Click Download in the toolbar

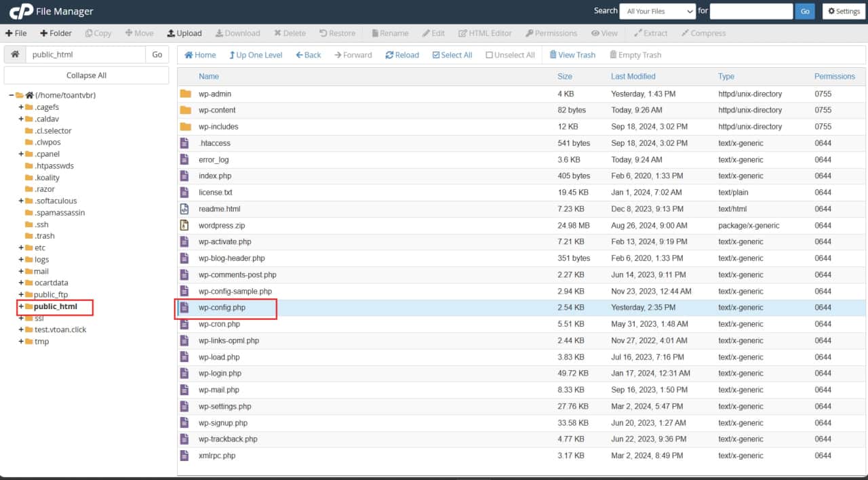[x=237, y=33]
